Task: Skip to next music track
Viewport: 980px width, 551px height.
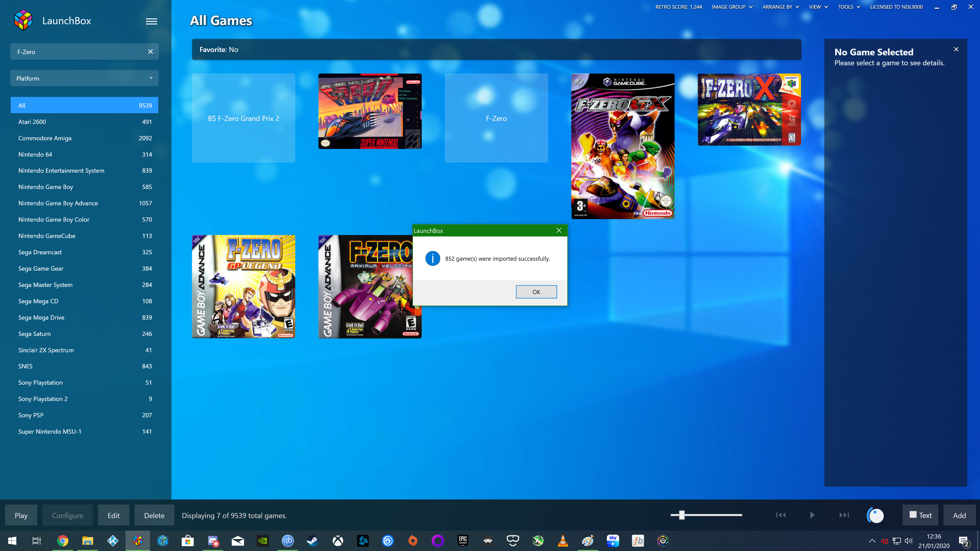Action: (844, 515)
